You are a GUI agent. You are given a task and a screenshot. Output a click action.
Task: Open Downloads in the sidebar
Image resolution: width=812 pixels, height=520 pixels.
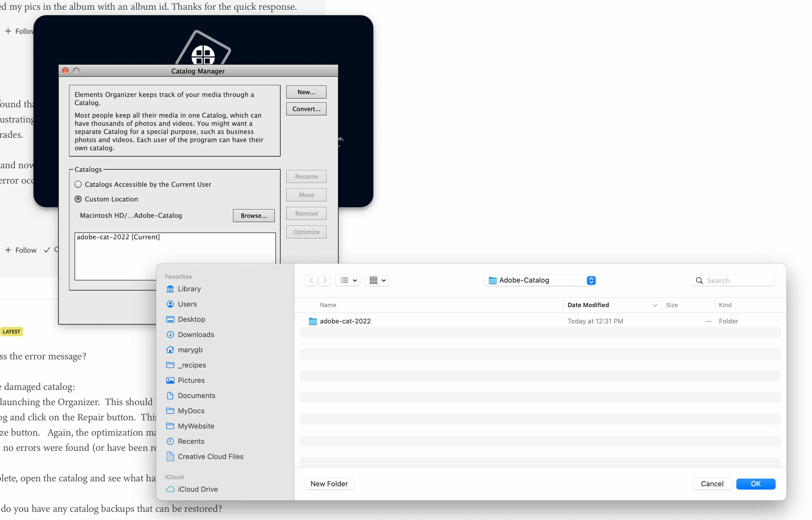tap(196, 335)
